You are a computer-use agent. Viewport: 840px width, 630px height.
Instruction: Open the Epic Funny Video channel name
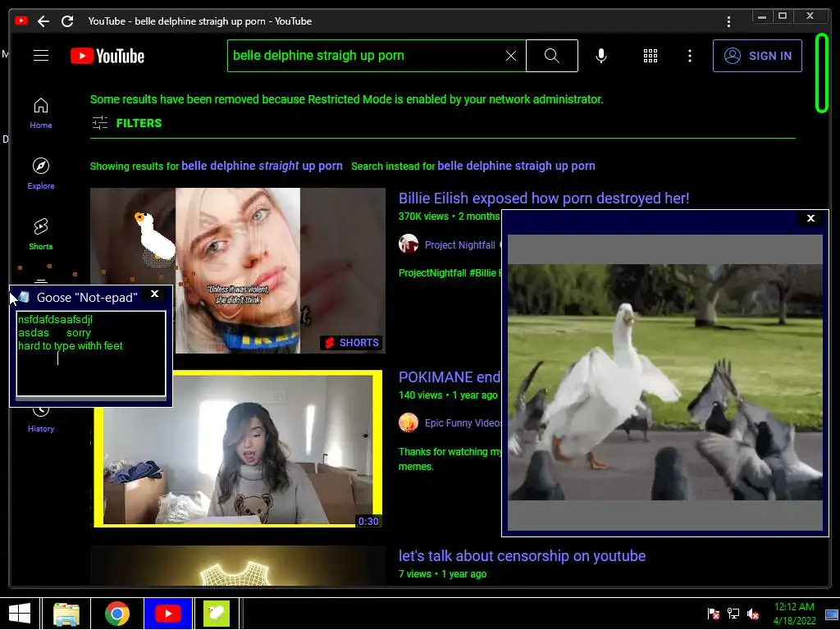coord(463,422)
